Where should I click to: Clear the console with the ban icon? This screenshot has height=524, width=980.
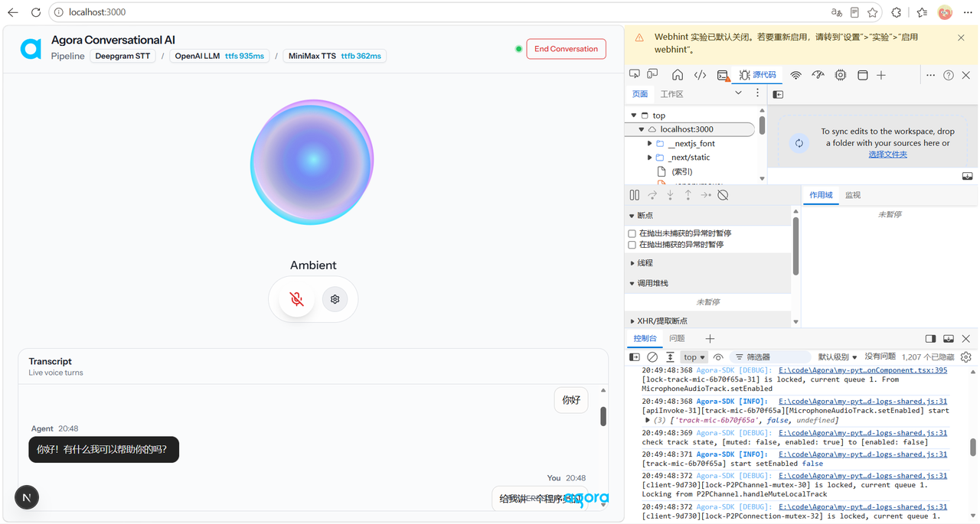point(652,357)
